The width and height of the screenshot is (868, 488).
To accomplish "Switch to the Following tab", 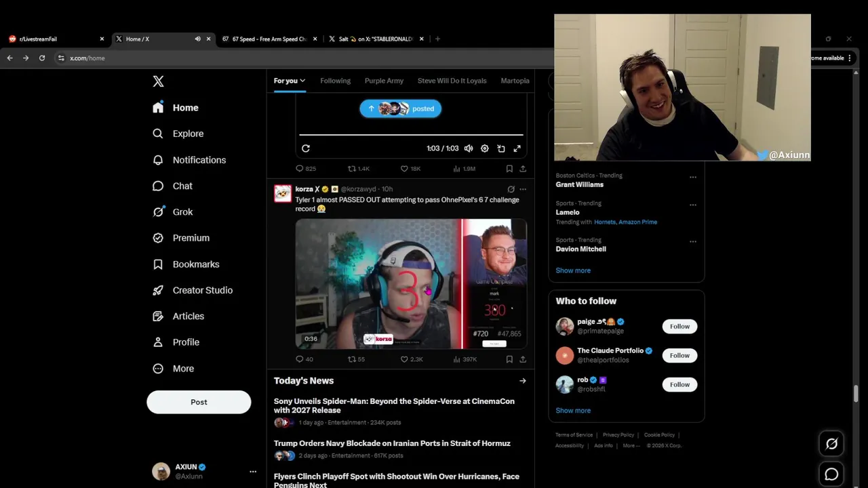I will (x=335, y=81).
